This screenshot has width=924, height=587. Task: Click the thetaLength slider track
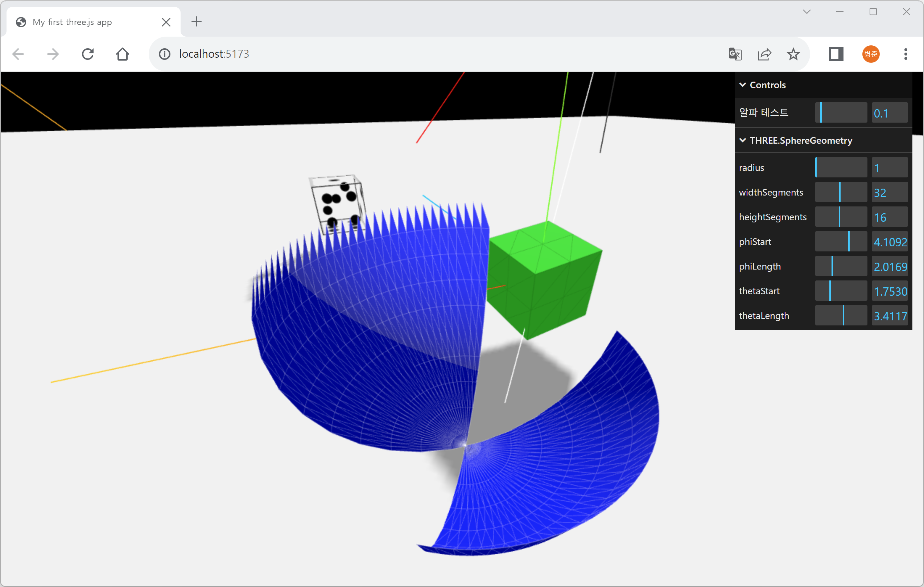click(x=841, y=316)
